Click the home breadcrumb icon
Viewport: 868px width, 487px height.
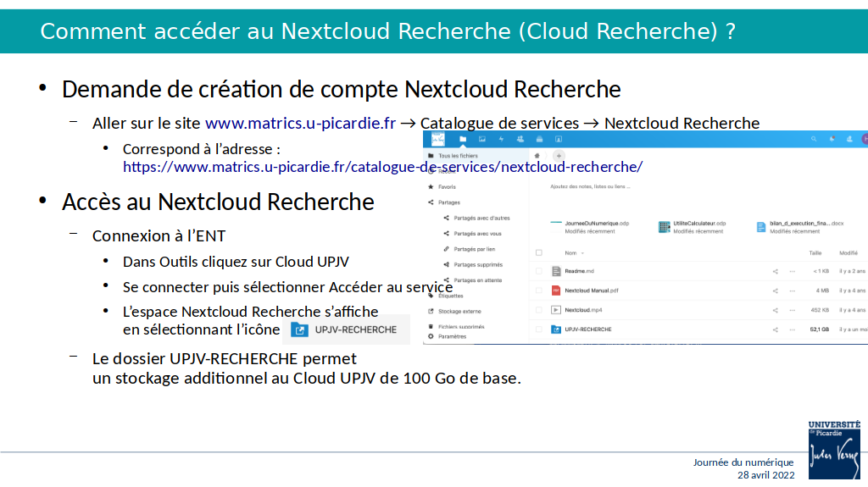pyautogui.click(x=537, y=156)
